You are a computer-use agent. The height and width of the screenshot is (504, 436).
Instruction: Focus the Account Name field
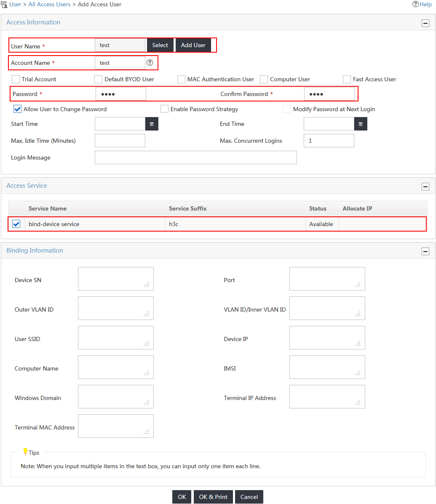click(120, 63)
